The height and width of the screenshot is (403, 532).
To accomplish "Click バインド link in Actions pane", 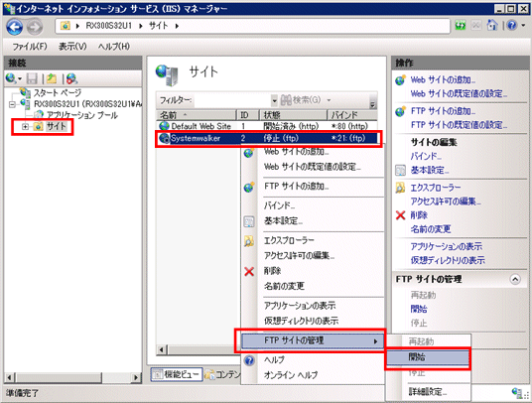I will pyautogui.click(x=426, y=156).
